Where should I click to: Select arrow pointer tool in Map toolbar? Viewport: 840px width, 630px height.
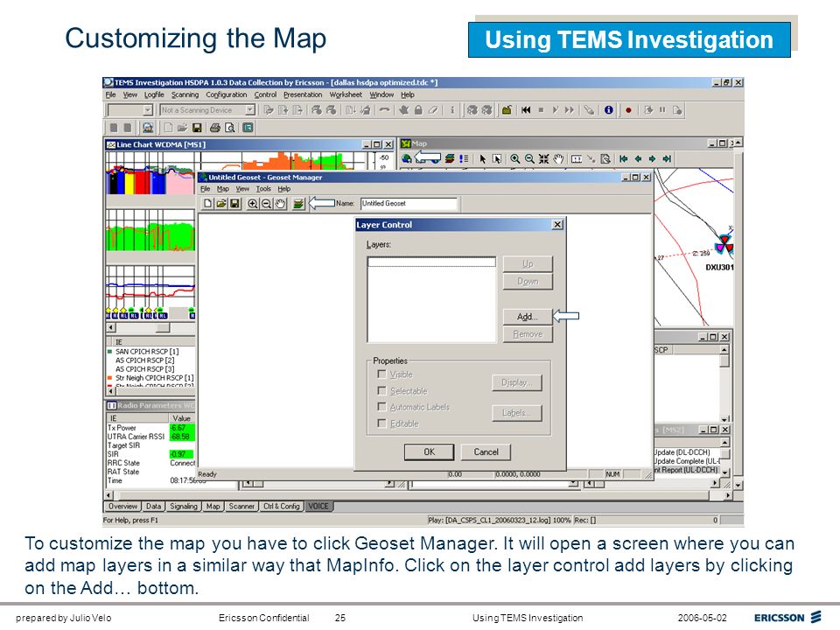[x=483, y=158]
